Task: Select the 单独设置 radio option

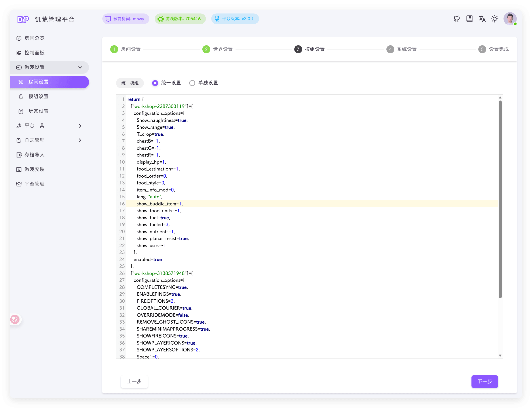Action: (192, 83)
